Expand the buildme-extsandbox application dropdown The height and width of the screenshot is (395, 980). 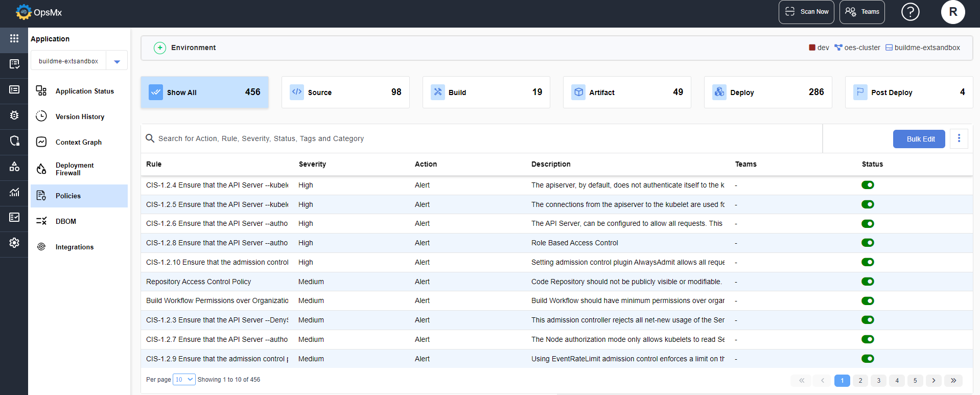(x=117, y=61)
